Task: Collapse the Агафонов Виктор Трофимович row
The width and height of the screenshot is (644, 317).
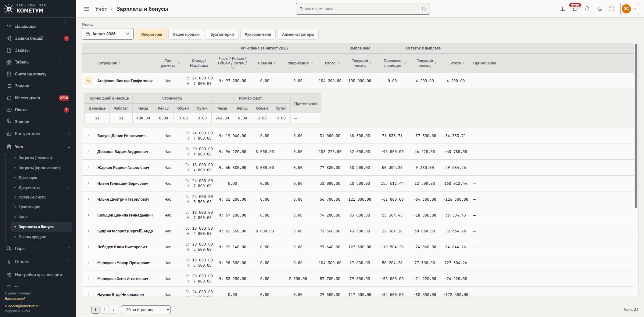Action: click(88, 81)
